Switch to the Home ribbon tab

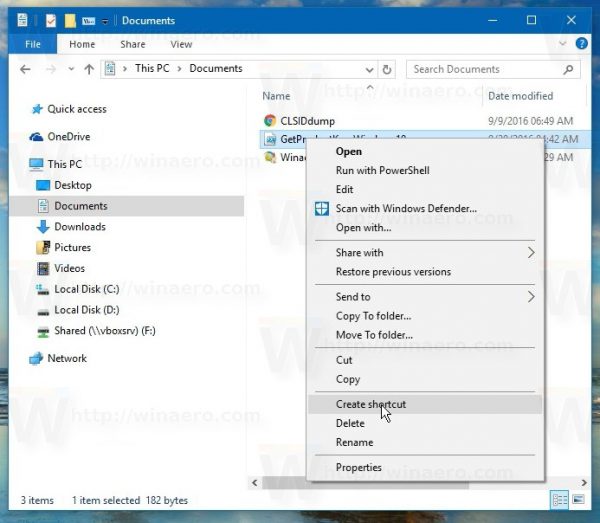click(82, 44)
